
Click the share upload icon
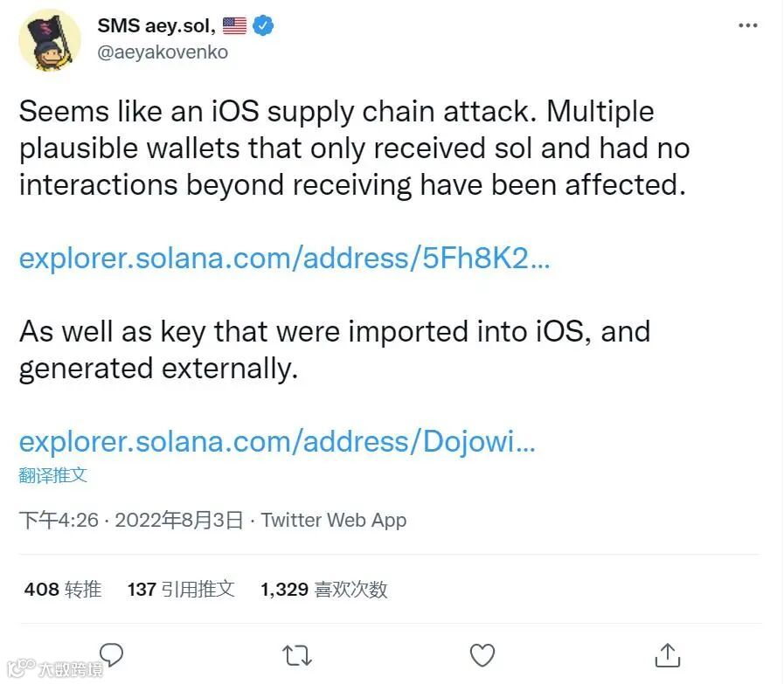[667, 654]
